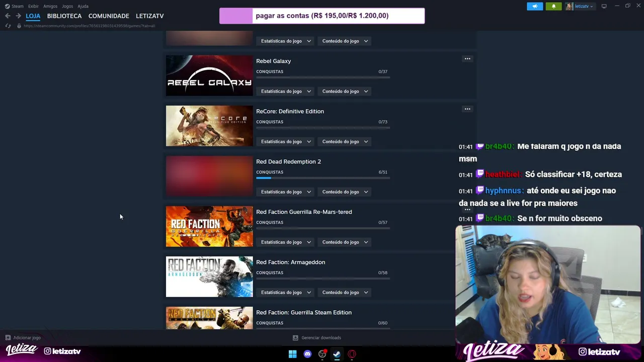644x362 pixels.
Task: Open the Exibir menu
Action: pyautogui.click(x=33, y=6)
